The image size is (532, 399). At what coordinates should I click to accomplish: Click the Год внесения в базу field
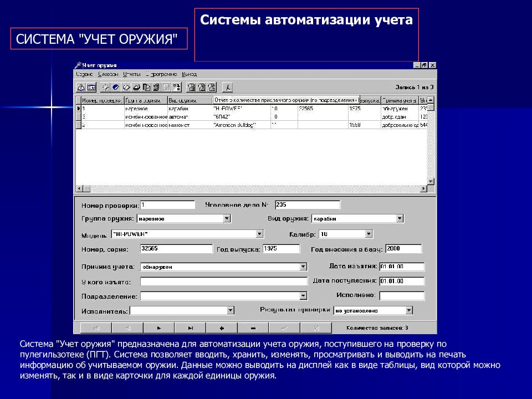point(403,249)
